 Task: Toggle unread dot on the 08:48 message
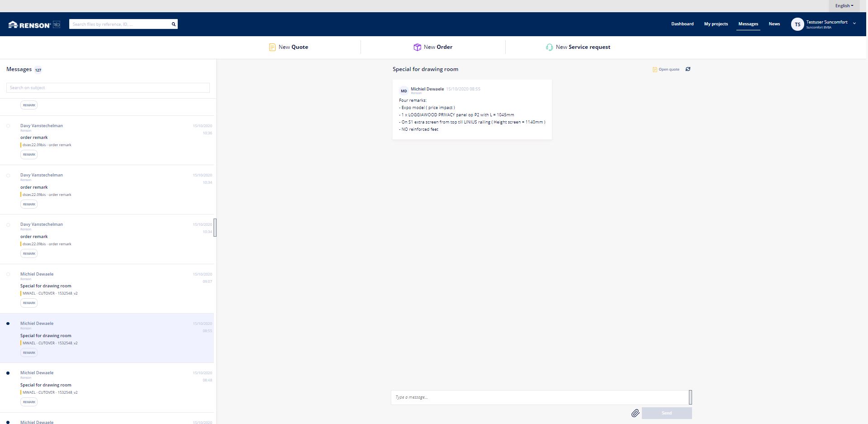8,373
